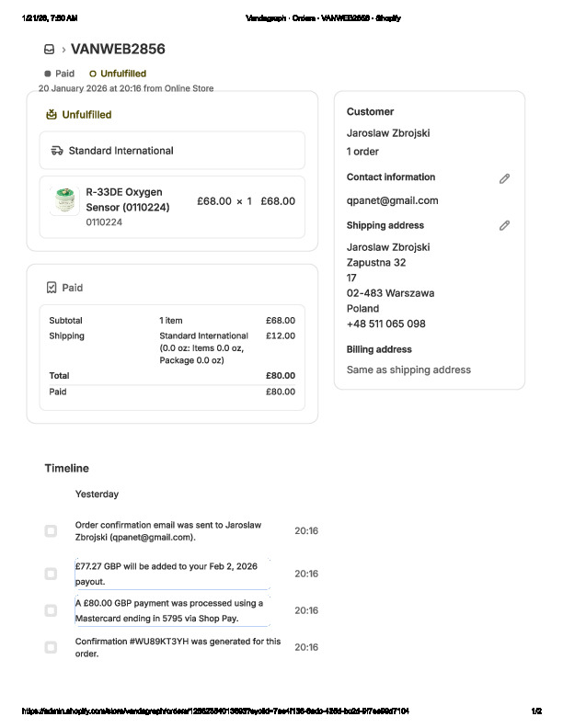Click the delivery truck icon for Standard International
This screenshot has width=563, height=728.
tap(57, 151)
